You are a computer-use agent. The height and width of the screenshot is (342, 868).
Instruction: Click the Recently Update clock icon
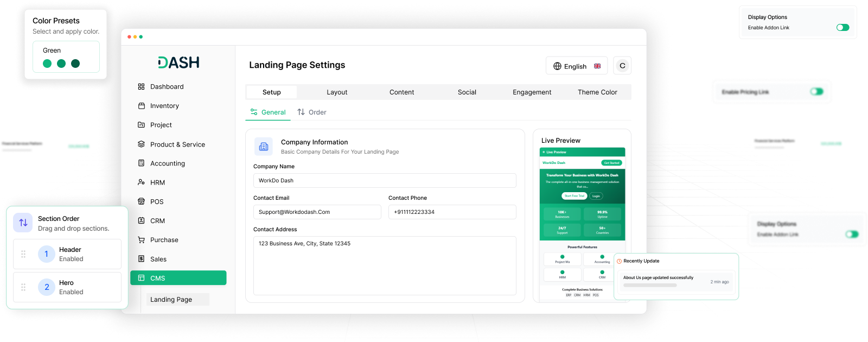(620, 261)
